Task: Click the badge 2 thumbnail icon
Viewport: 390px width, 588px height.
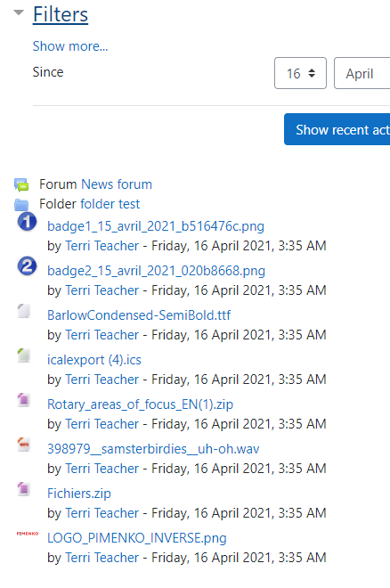Action: pos(27,265)
